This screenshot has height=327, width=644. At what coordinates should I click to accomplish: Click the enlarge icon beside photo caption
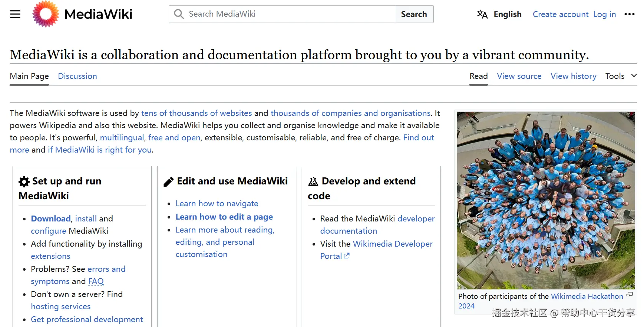[x=629, y=294]
